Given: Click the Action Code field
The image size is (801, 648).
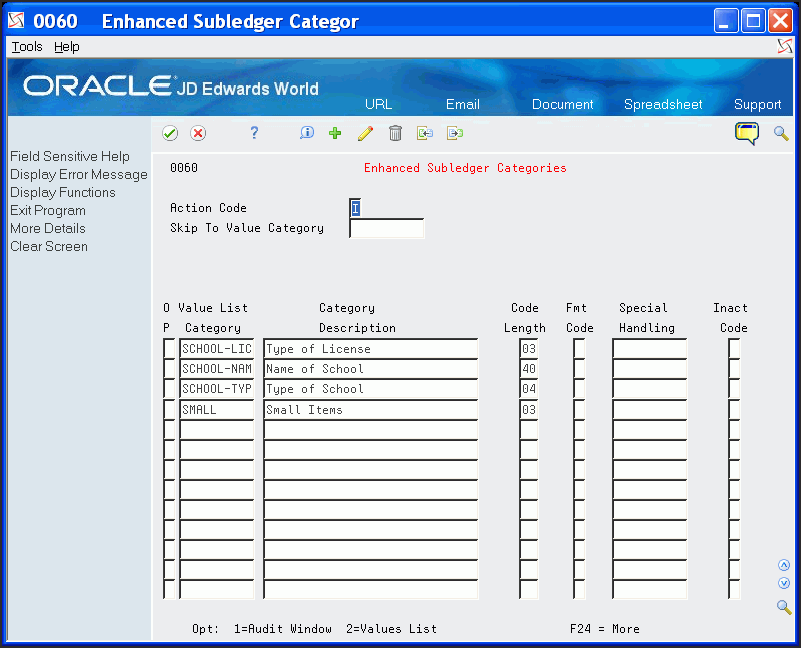Looking at the screenshot, I should coord(356,208).
